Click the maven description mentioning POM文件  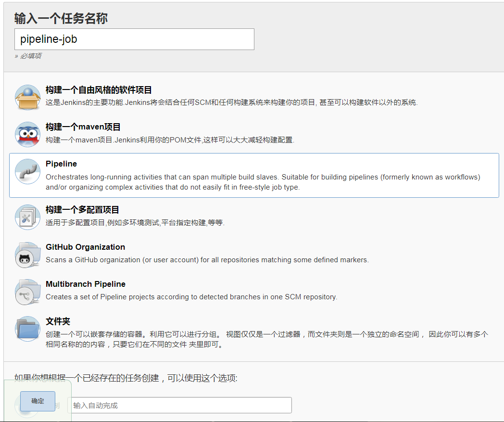click(170, 140)
